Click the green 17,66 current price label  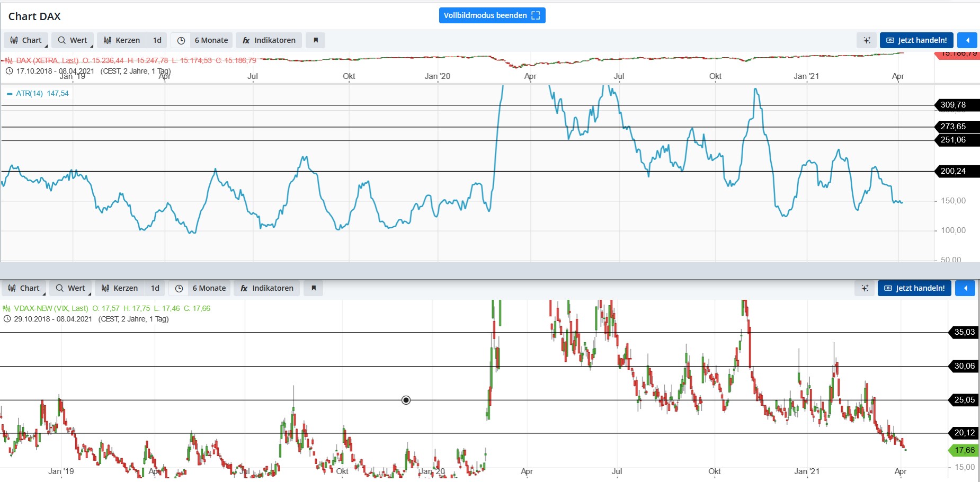pos(964,450)
